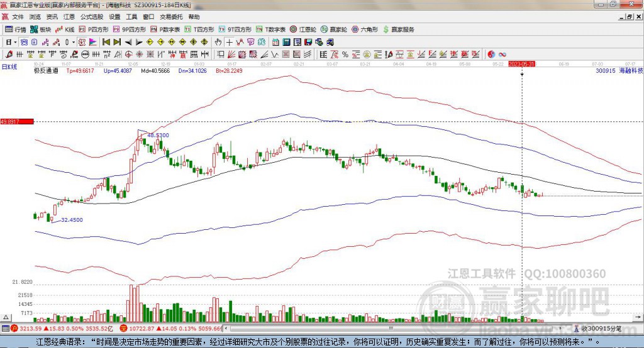Open the 设置 menu

click(x=114, y=17)
